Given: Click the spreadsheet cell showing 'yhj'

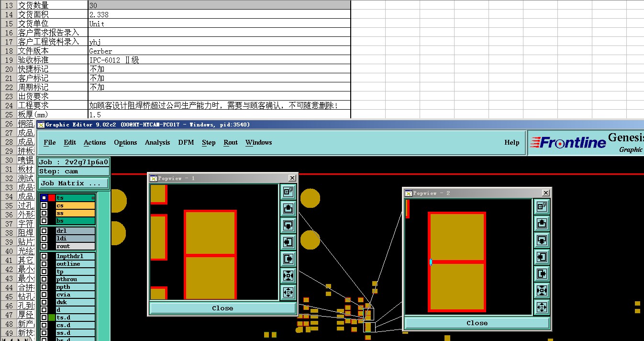Looking at the screenshot, I should coord(220,42).
